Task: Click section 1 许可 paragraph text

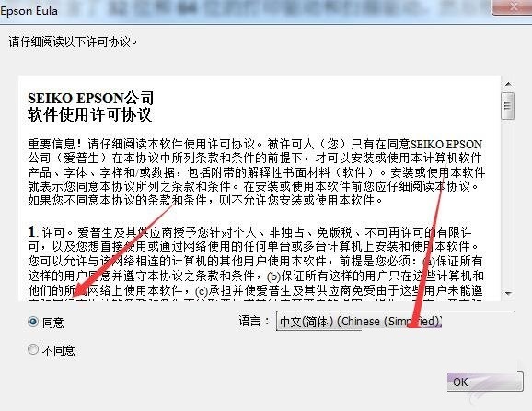Action: tap(256, 264)
